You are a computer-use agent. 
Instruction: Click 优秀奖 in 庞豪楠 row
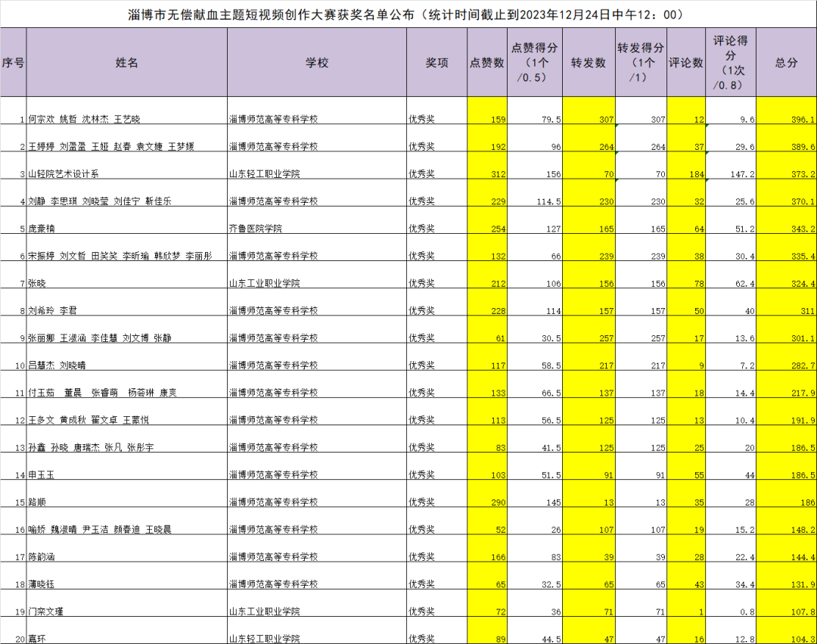click(x=436, y=220)
